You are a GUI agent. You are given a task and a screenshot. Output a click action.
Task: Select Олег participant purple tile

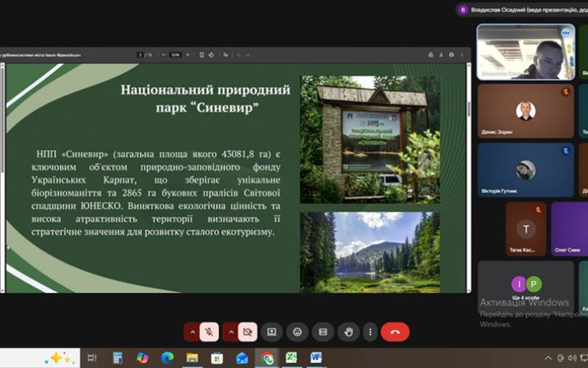pos(569,229)
